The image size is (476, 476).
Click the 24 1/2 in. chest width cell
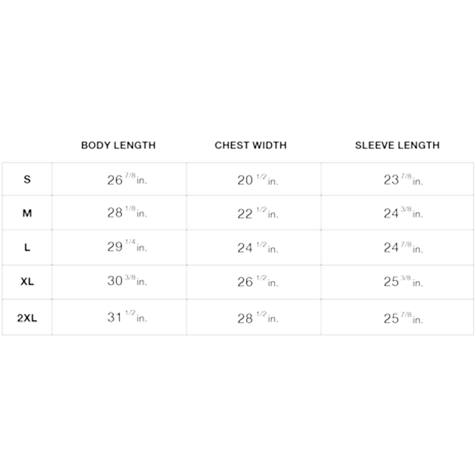pyautogui.click(x=254, y=247)
